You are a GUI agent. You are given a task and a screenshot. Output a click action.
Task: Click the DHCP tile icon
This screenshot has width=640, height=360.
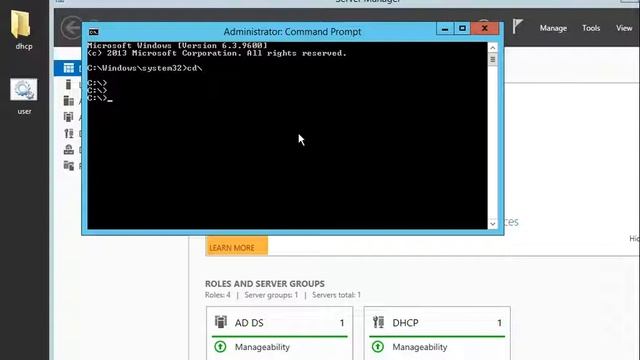click(378, 322)
